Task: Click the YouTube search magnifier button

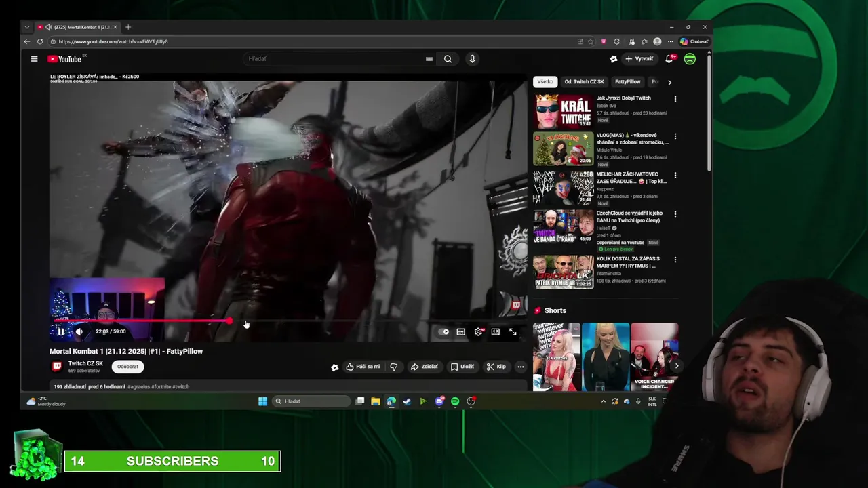Action: click(448, 59)
